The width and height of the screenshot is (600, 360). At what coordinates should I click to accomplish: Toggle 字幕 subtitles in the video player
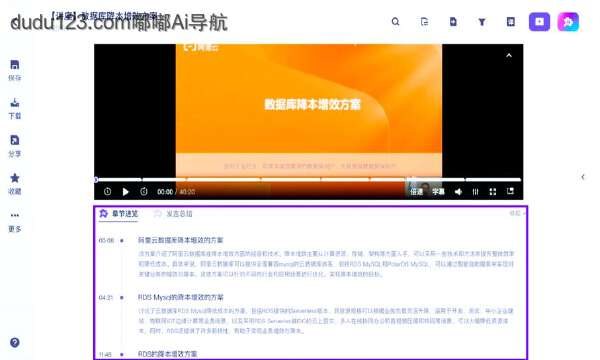(438, 192)
